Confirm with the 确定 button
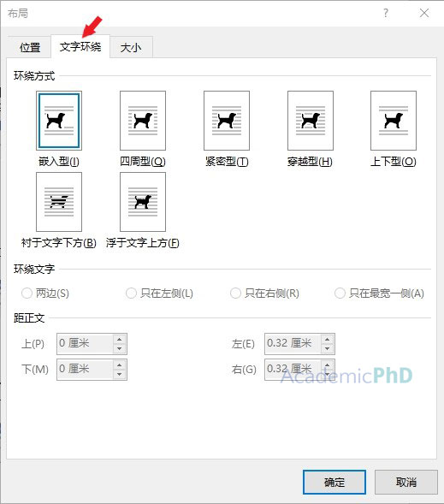The height and width of the screenshot is (504, 444). pos(334,482)
